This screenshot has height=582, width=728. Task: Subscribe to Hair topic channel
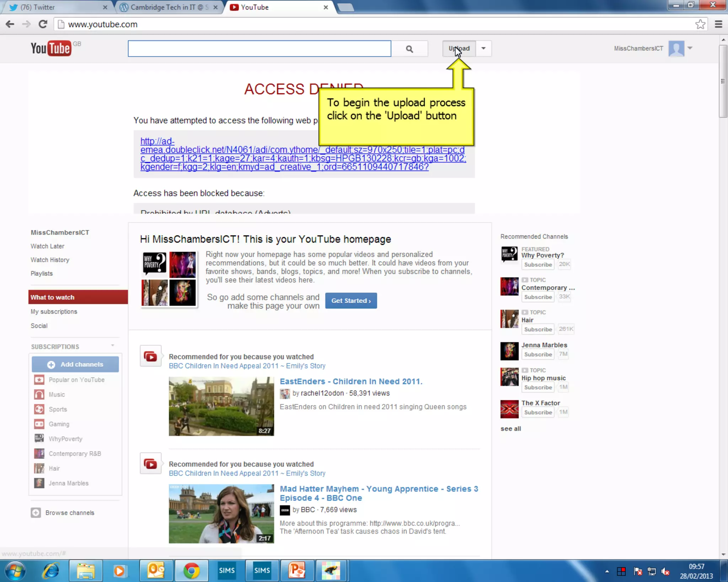(x=538, y=329)
